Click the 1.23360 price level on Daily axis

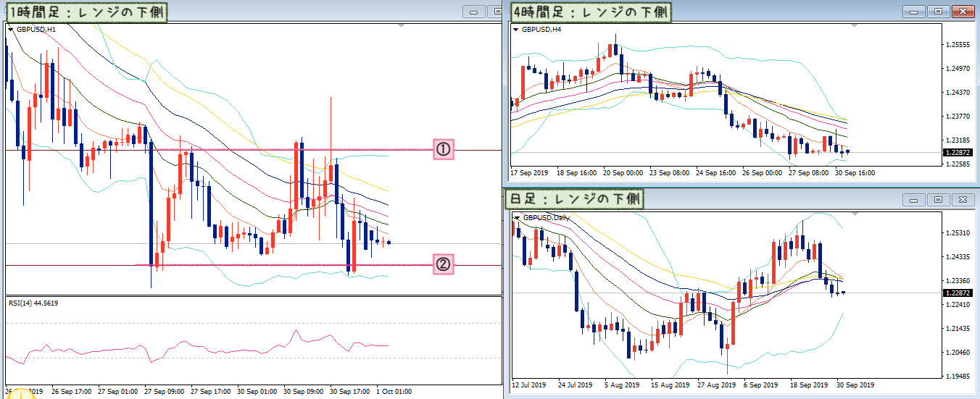pyautogui.click(x=958, y=281)
